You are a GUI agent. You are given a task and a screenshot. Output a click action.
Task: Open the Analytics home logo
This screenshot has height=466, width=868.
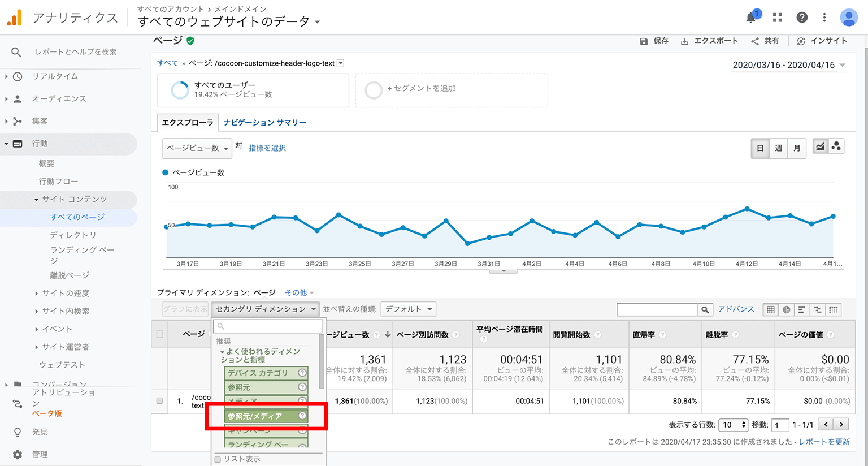15,18
